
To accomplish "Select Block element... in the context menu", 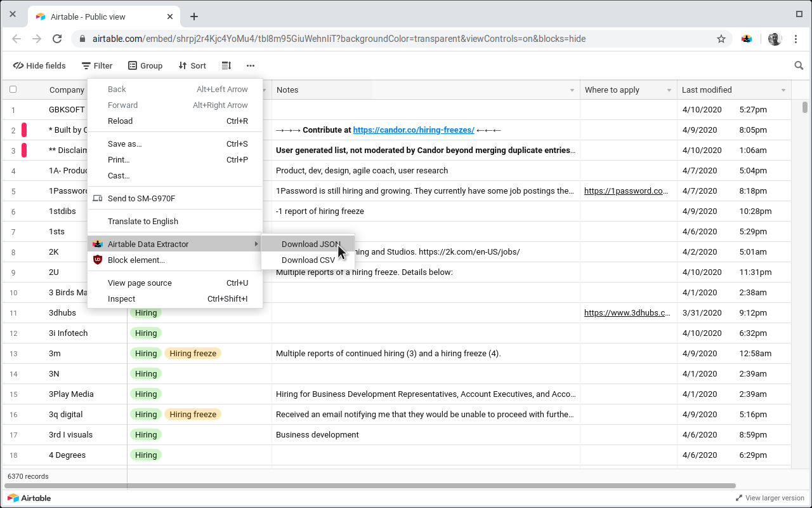I will (175, 260).
